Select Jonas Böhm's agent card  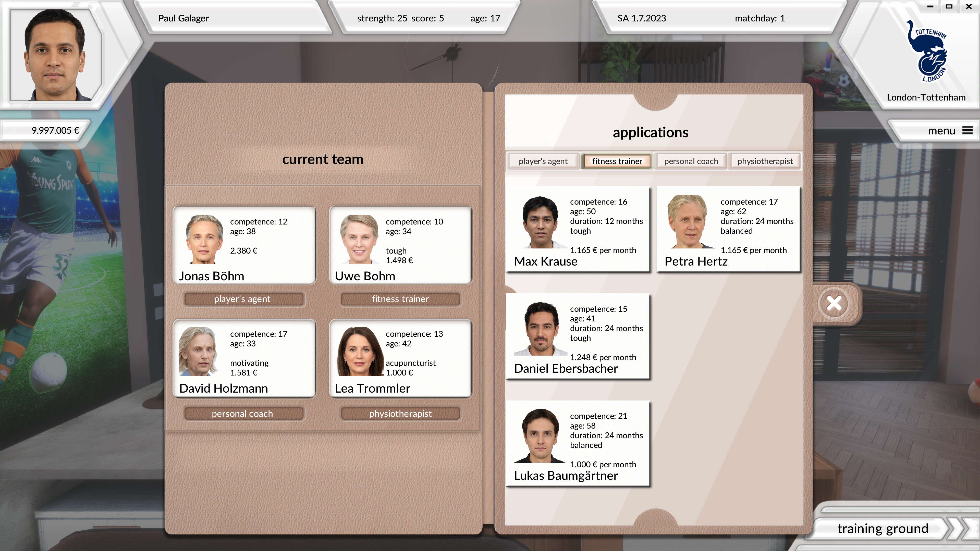(244, 245)
